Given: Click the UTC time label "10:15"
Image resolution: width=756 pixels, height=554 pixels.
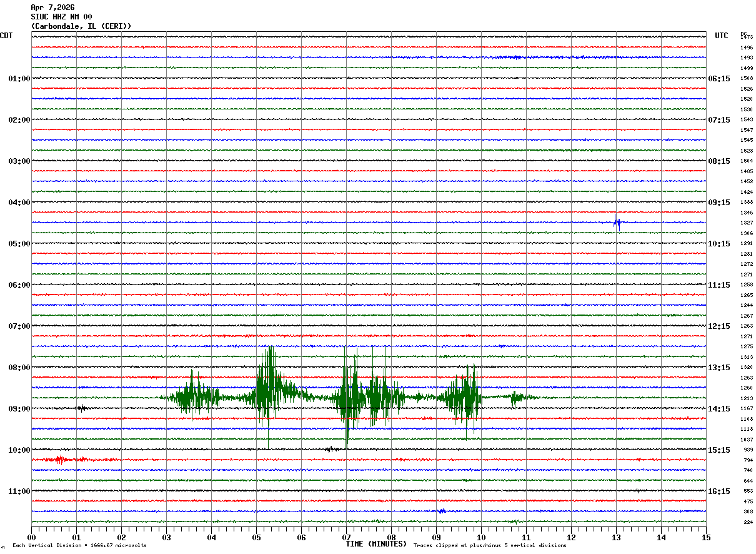Looking at the screenshot, I should (719, 244).
